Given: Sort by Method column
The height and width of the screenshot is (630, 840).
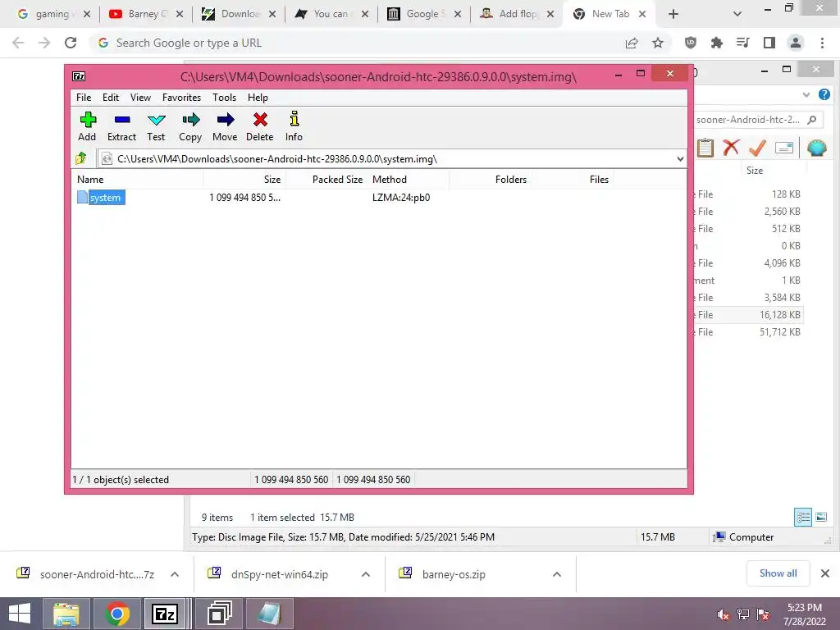Looking at the screenshot, I should (409, 180).
